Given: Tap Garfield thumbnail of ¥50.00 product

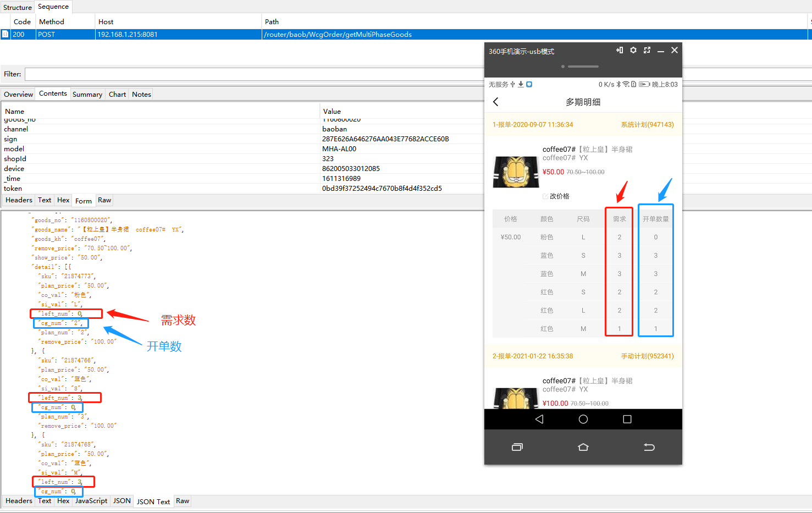Looking at the screenshot, I should (x=516, y=172).
